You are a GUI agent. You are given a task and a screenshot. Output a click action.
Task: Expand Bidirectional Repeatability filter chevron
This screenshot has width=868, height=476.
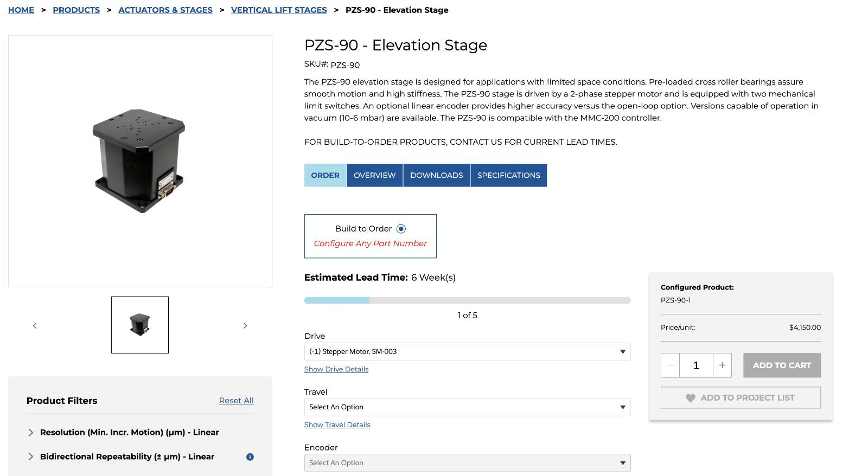coord(30,456)
